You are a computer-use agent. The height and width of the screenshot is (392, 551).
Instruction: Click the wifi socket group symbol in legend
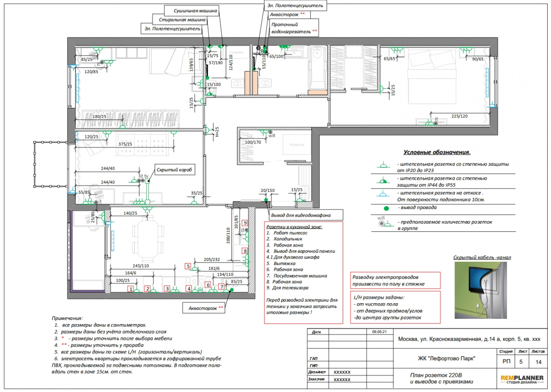384,222
